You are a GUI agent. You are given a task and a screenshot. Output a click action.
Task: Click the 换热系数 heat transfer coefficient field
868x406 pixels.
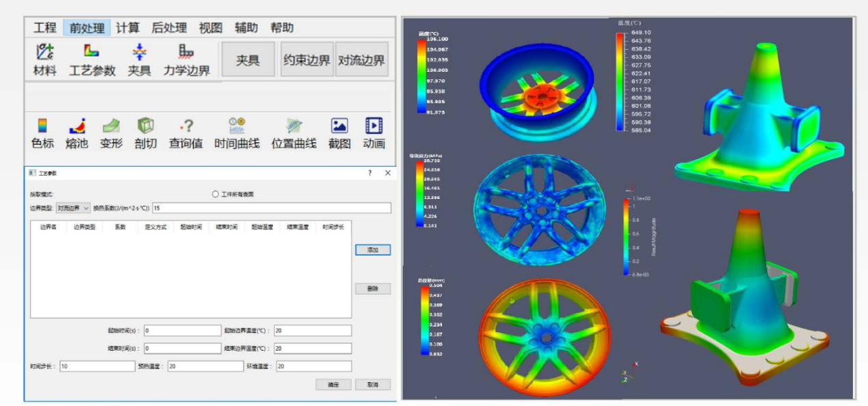coord(272,208)
